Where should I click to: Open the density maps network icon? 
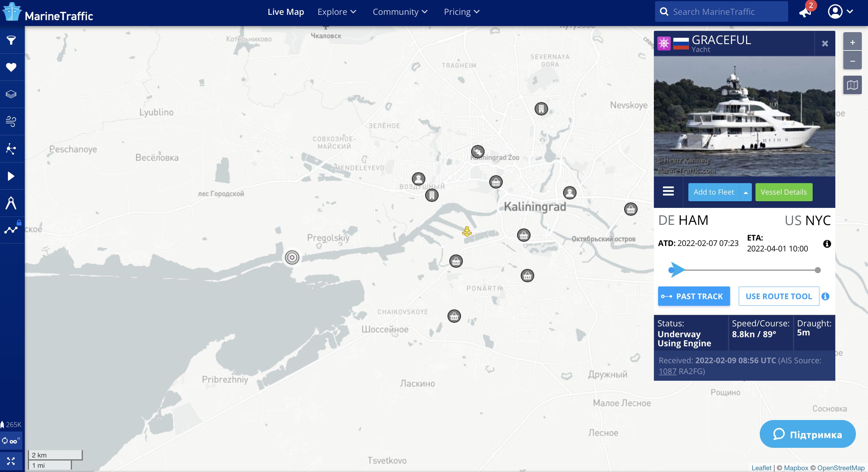pyautogui.click(x=11, y=148)
